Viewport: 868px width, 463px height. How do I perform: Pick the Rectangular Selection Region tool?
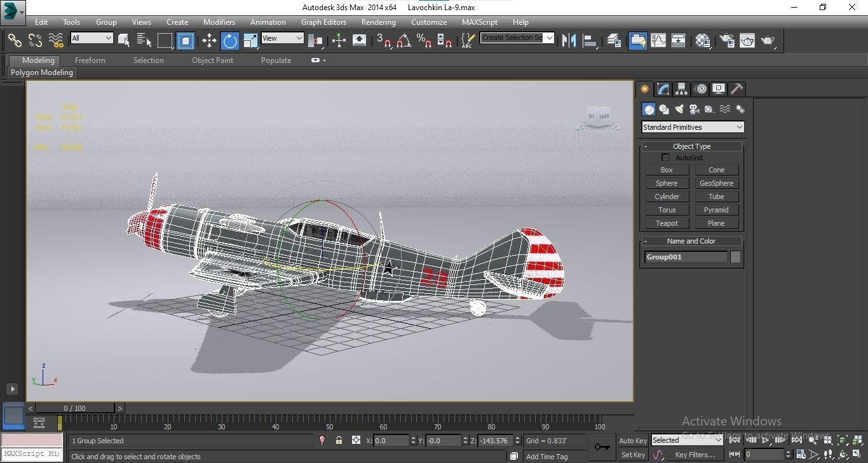pyautogui.click(x=165, y=41)
